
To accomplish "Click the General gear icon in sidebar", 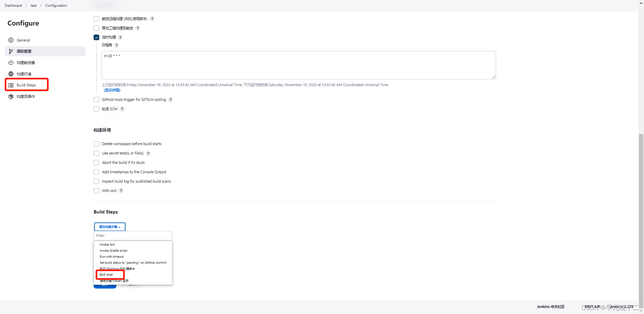I will pos(11,40).
